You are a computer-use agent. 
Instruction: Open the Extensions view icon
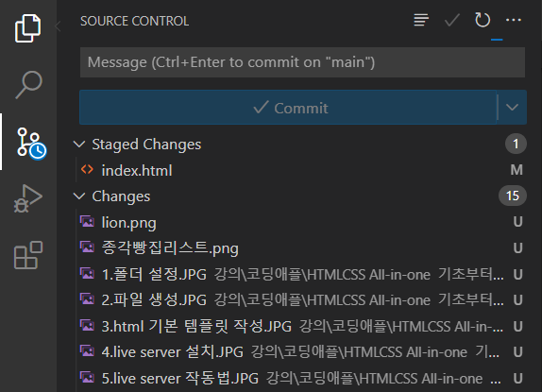pos(28,255)
